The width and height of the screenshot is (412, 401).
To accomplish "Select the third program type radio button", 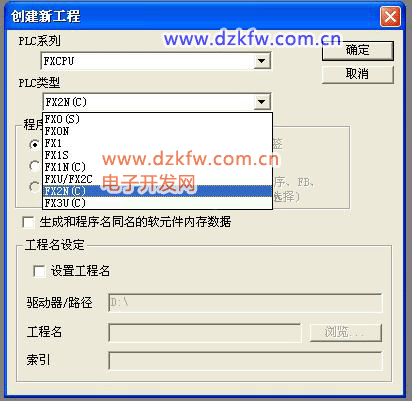I will click(34, 187).
